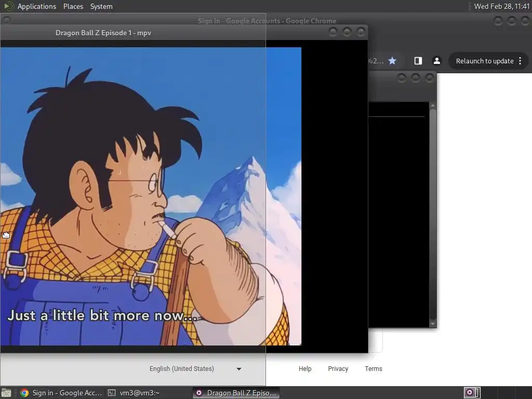Close the terminal window behind mpv

[430, 78]
